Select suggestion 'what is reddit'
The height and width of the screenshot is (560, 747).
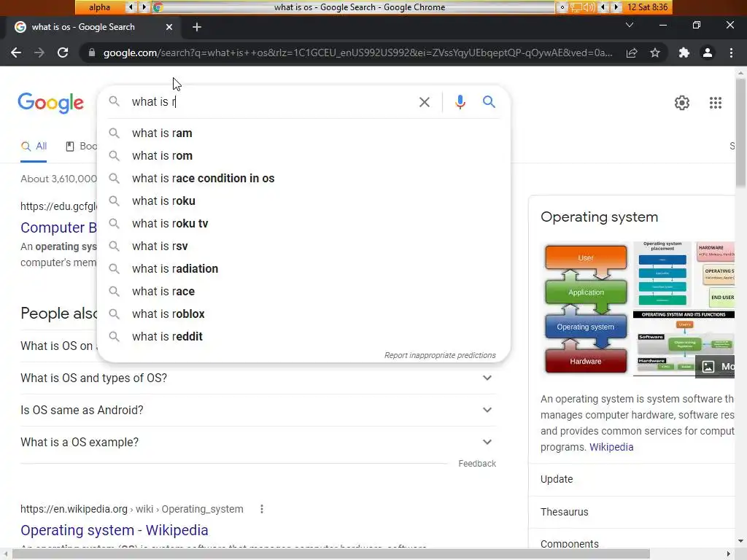(x=303, y=337)
